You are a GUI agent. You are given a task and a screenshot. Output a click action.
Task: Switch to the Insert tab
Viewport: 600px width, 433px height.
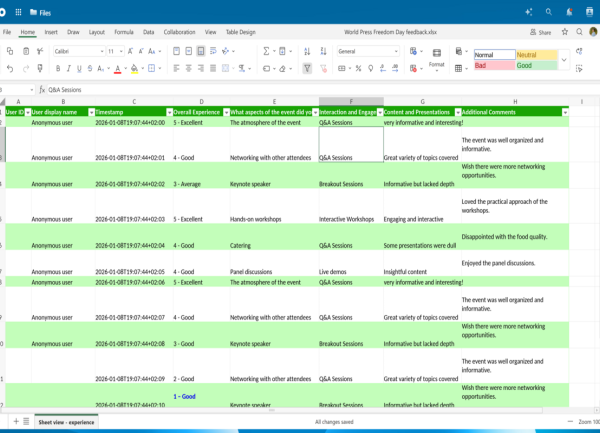click(x=51, y=32)
